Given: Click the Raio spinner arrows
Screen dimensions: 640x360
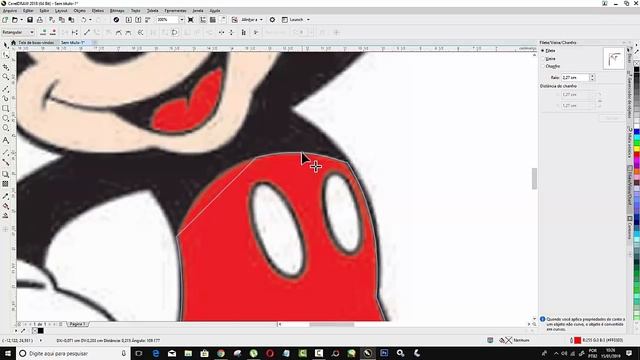Looking at the screenshot, I should [x=592, y=77].
